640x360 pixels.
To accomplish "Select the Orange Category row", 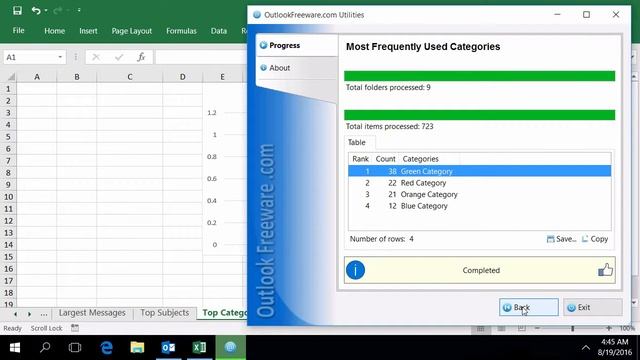I will click(480, 194).
